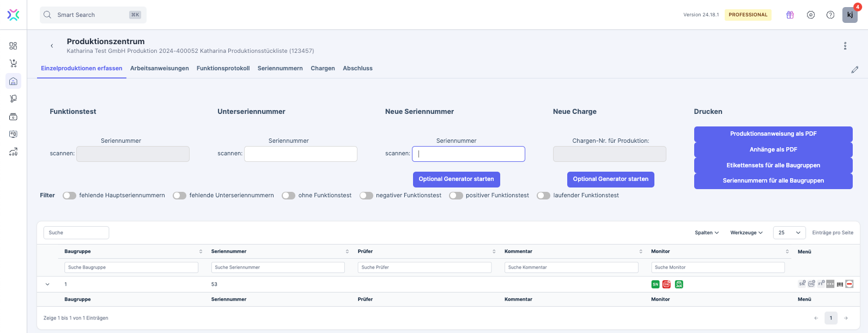Viewport: 868px width, 333px height.
Task: Open the settings gear icon in header
Action: pyautogui.click(x=811, y=15)
